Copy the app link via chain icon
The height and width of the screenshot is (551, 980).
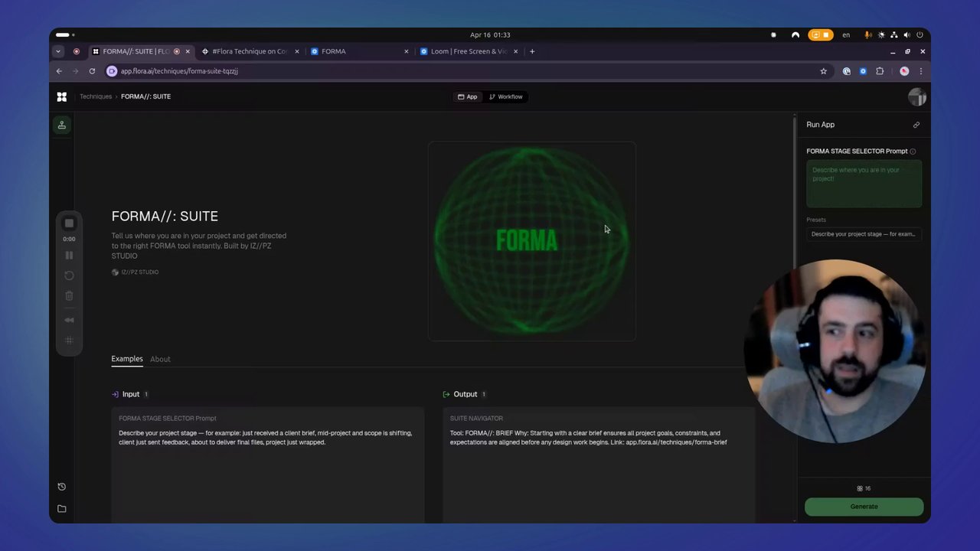point(916,125)
